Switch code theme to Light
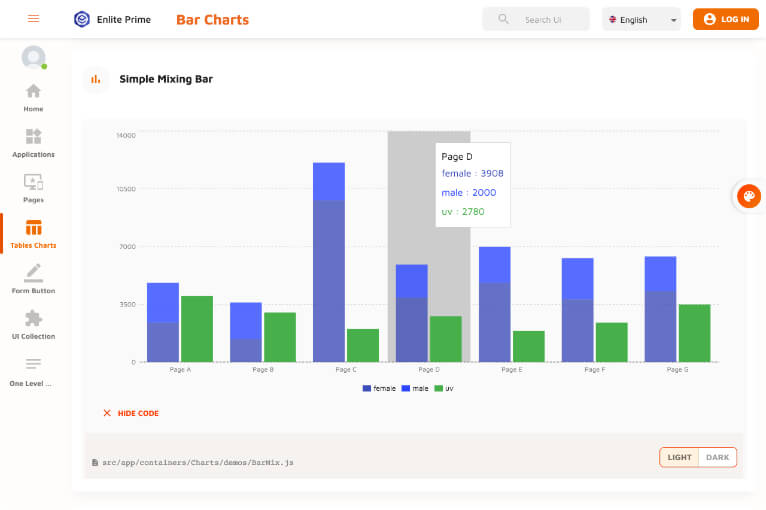The width and height of the screenshot is (766, 510). 679,457
